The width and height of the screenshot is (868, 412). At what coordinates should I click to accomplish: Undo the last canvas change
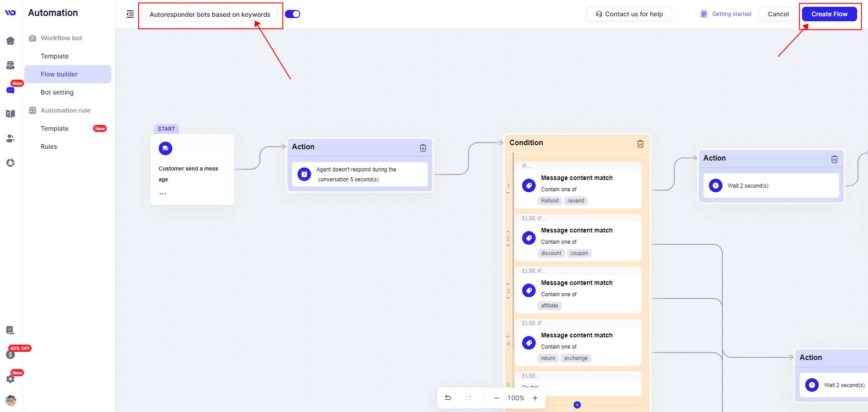(448, 398)
